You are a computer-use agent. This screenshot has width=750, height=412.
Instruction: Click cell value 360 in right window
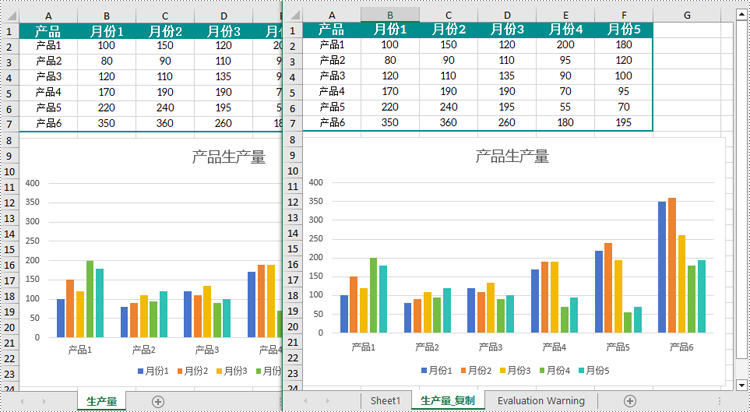(x=449, y=122)
